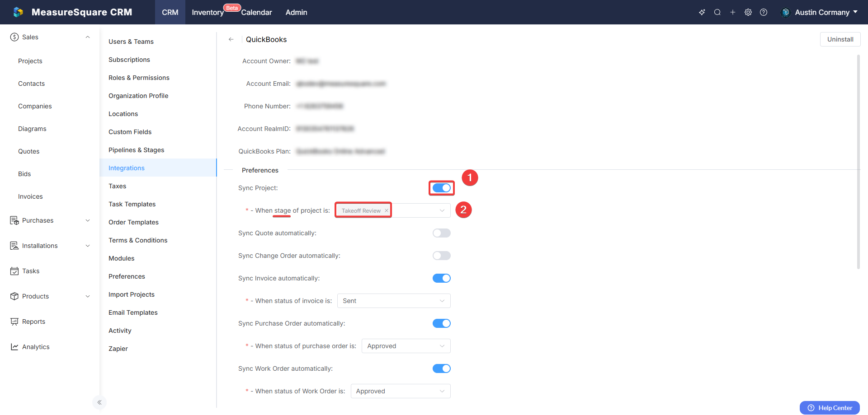Go to Invoices in the sidebar

30,196
